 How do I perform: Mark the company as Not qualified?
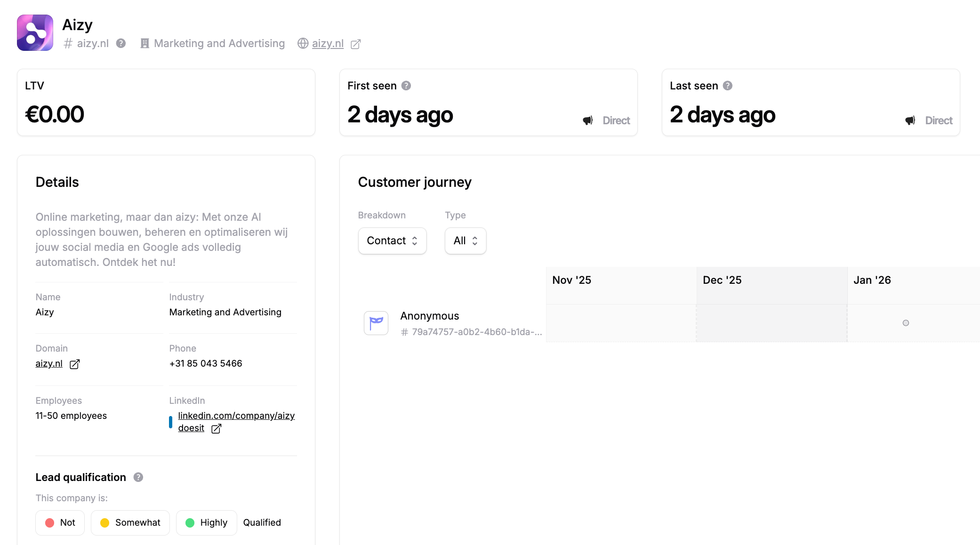[60, 522]
